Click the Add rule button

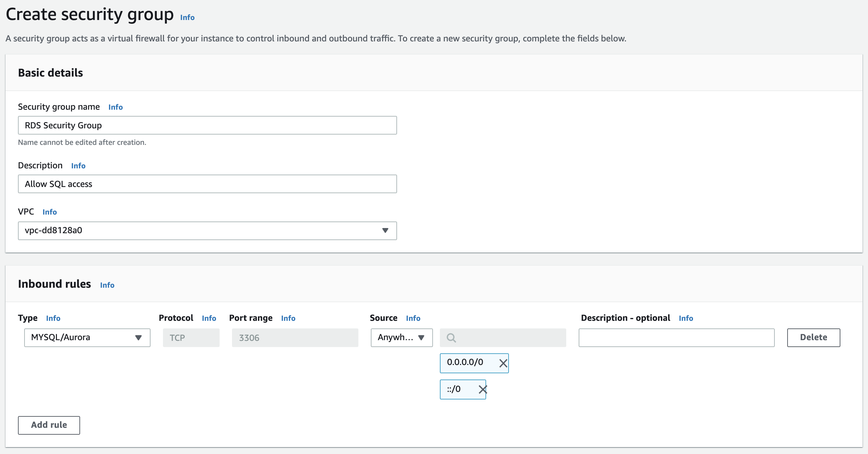click(x=49, y=425)
